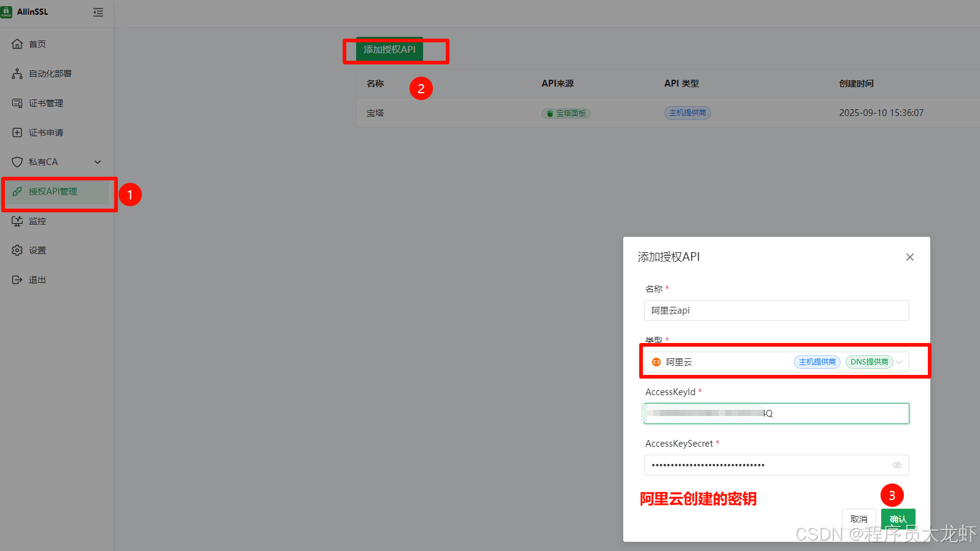This screenshot has width=980, height=551.
Task: Click the API 类型 column header
Action: (682, 83)
